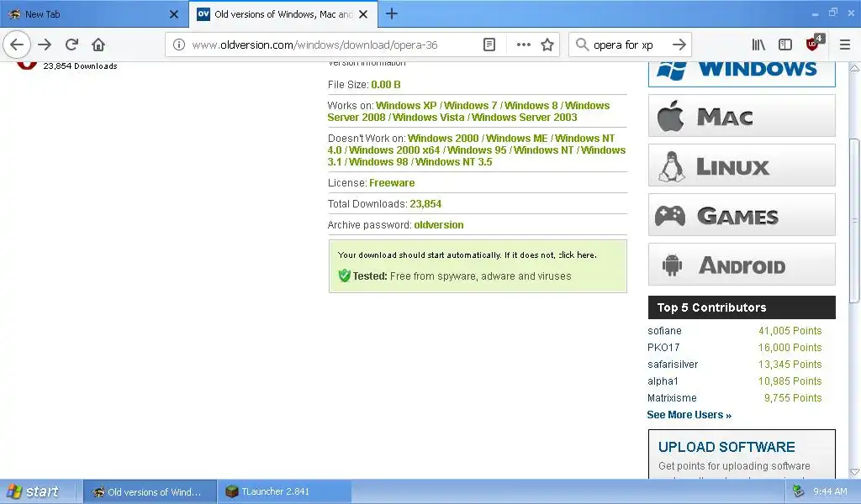Open the Android category button

(x=742, y=265)
